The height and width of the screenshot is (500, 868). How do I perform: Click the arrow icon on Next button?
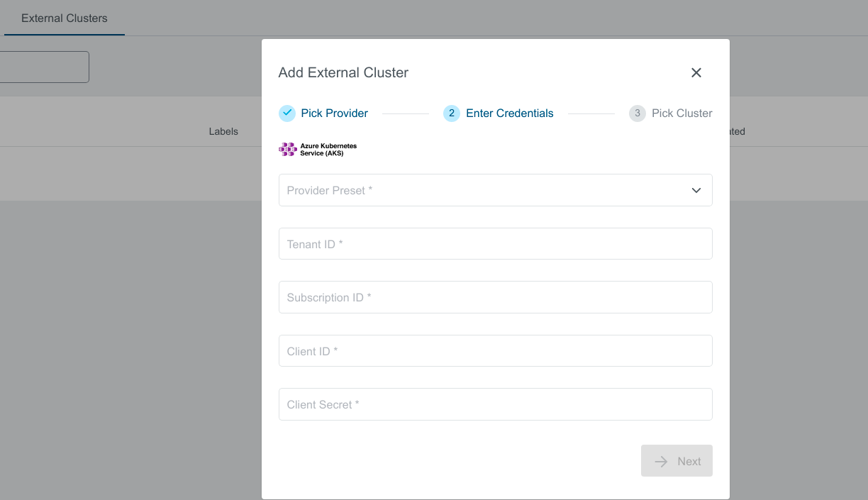pos(661,462)
